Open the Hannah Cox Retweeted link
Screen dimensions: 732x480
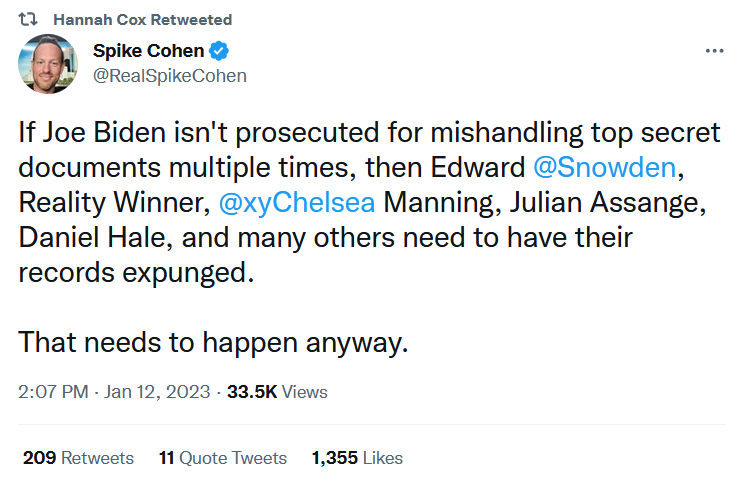142,20
